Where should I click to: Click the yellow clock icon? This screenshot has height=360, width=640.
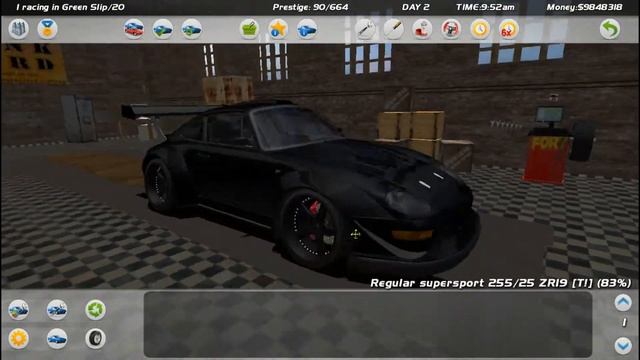(480, 29)
